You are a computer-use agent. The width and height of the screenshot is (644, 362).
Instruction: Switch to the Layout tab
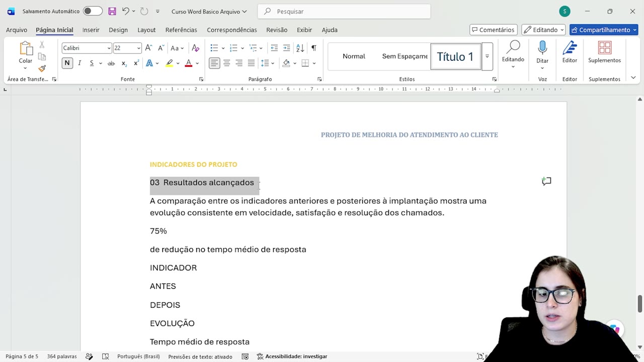[146, 30]
